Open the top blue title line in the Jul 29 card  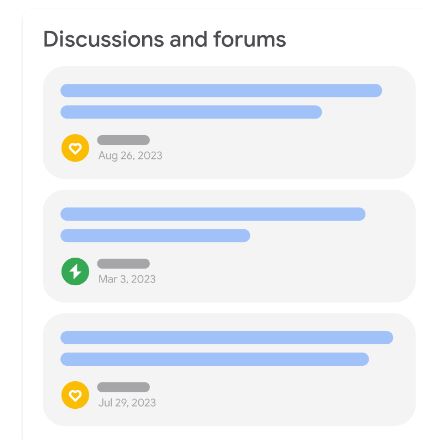[227, 338]
